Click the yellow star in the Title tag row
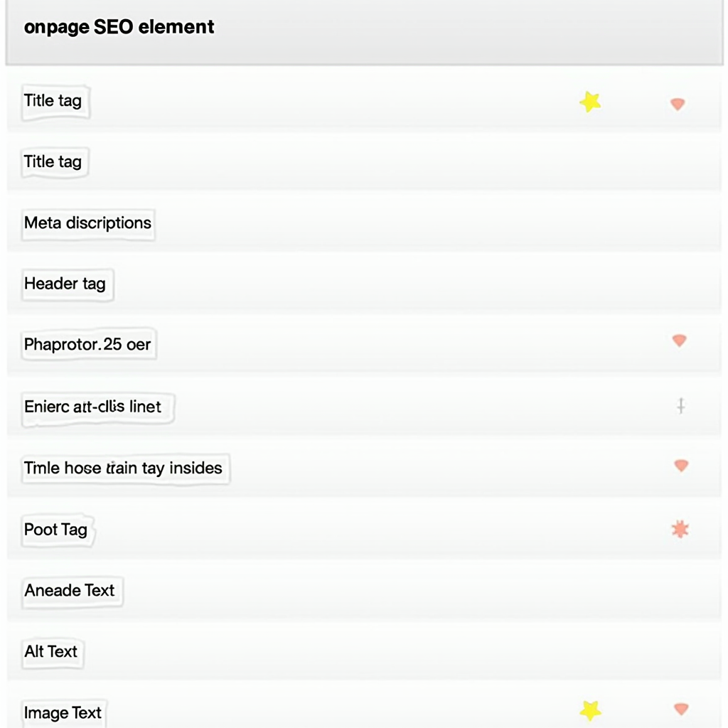Viewport: 728px width, 728px height. pos(589,102)
